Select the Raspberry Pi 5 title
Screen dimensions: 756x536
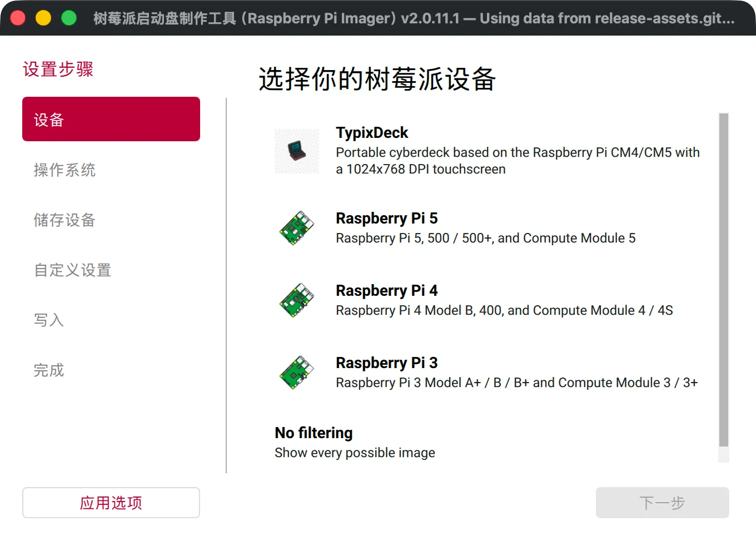(x=387, y=218)
